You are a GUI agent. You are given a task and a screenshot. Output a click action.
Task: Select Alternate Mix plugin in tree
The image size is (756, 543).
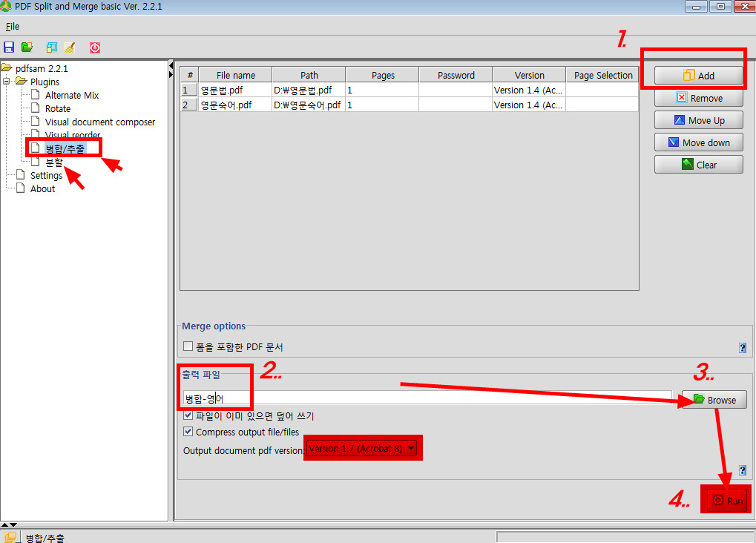coord(71,95)
